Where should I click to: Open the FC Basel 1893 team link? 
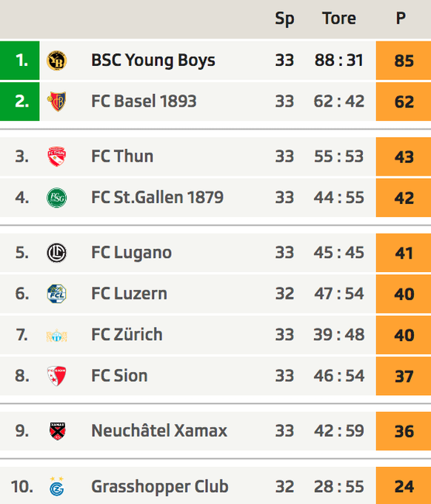pos(144,102)
